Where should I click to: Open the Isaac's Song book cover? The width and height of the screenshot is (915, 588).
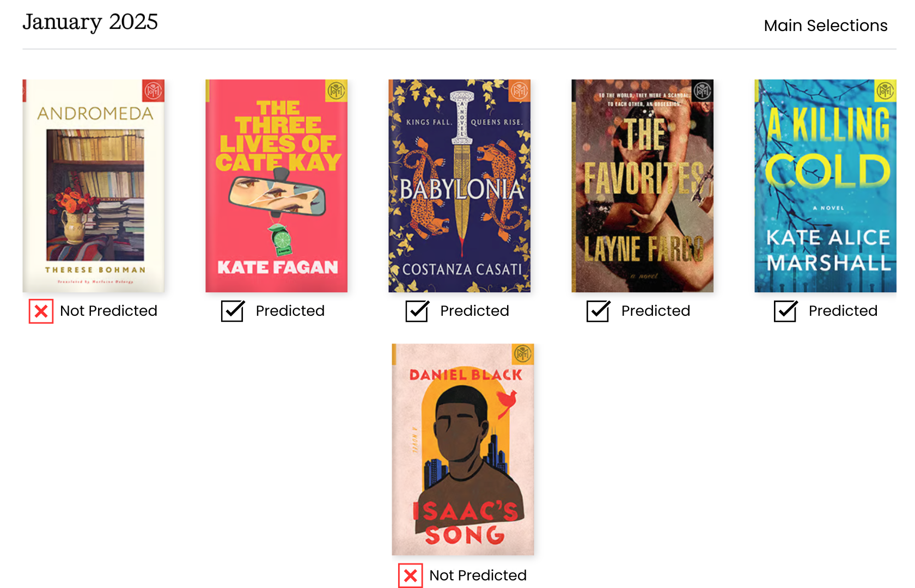[463, 449]
